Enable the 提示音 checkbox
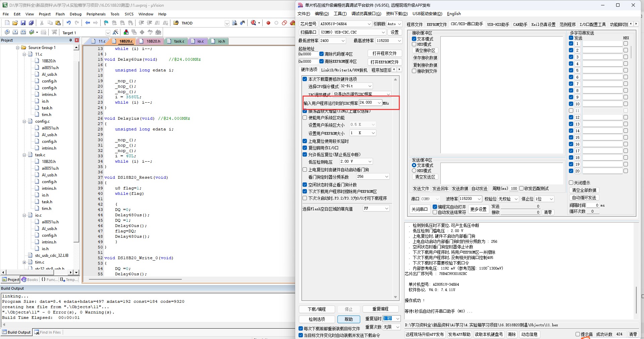 click(x=578, y=334)
